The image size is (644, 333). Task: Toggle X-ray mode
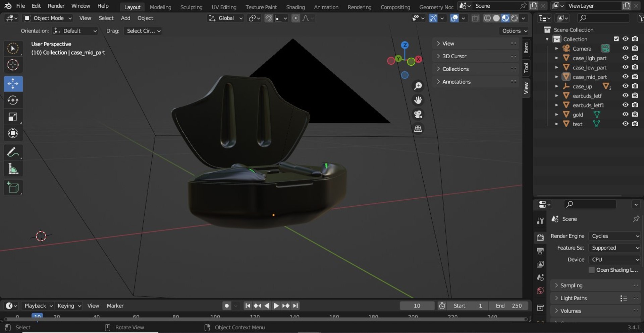point(475,18)
